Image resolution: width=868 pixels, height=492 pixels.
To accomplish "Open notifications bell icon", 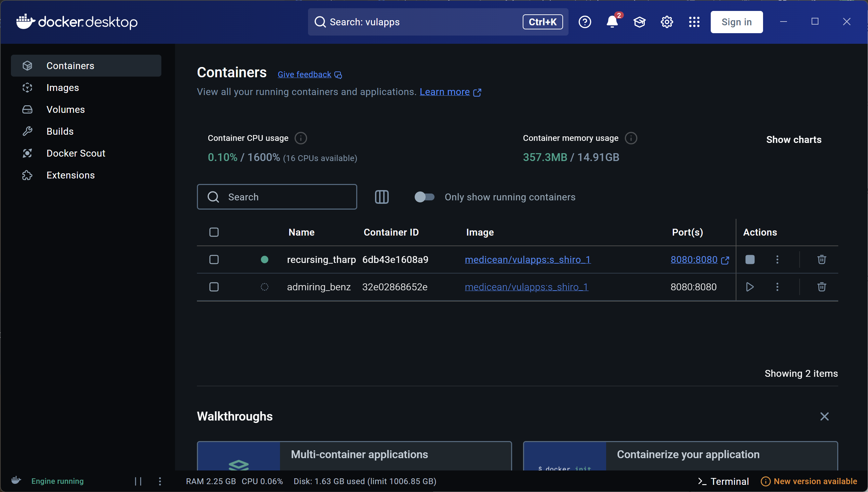I will tap(612, 22).
